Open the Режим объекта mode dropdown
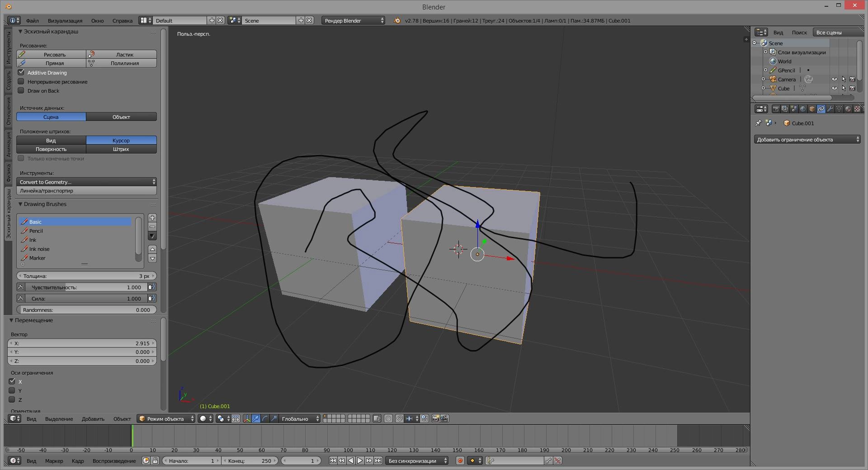The height and width of the screenshot is (470, 868). point(165,419)
